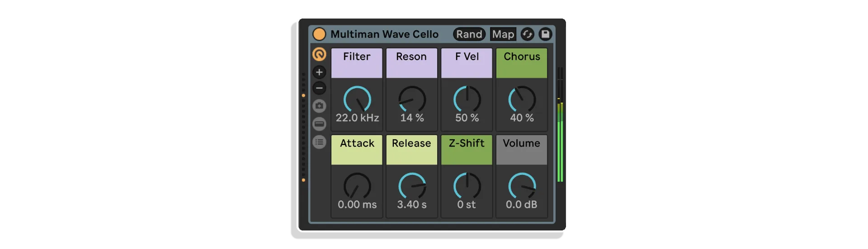868x249 pixels.
Task: Click the 14 % resonance value
Action: pyautogui.click(x=412, y=118)
